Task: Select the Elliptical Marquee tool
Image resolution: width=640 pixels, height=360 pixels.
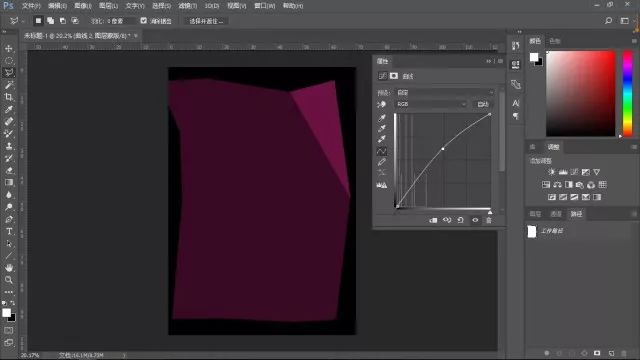Action: coord(9,61)
